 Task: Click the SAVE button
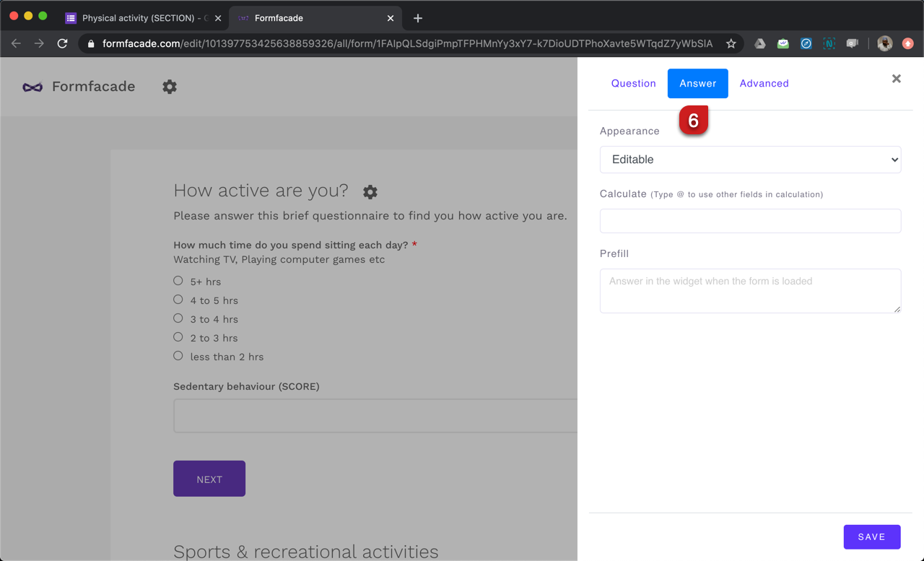[x=871, y=536]
